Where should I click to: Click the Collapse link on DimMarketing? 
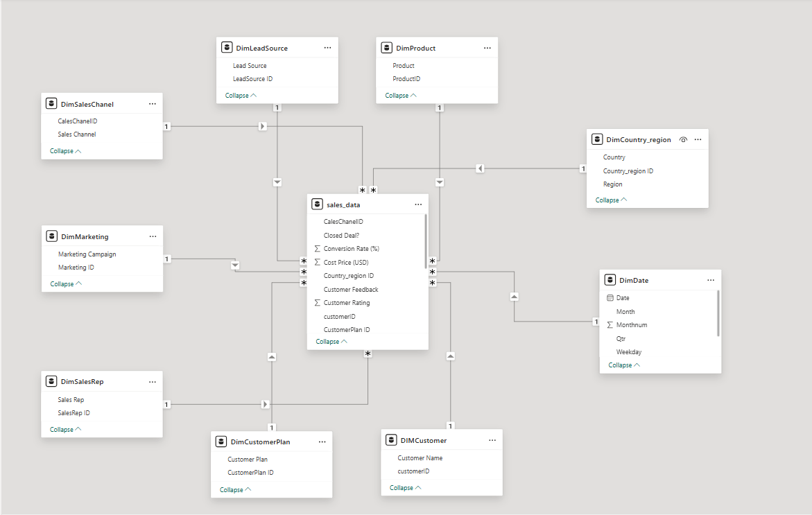coord(64,283)
